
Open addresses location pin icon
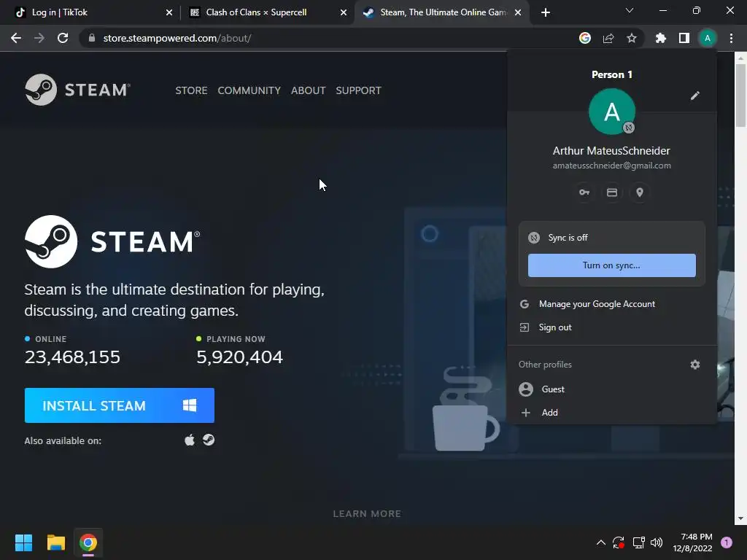pyautogui.click(x=640, y=192)
